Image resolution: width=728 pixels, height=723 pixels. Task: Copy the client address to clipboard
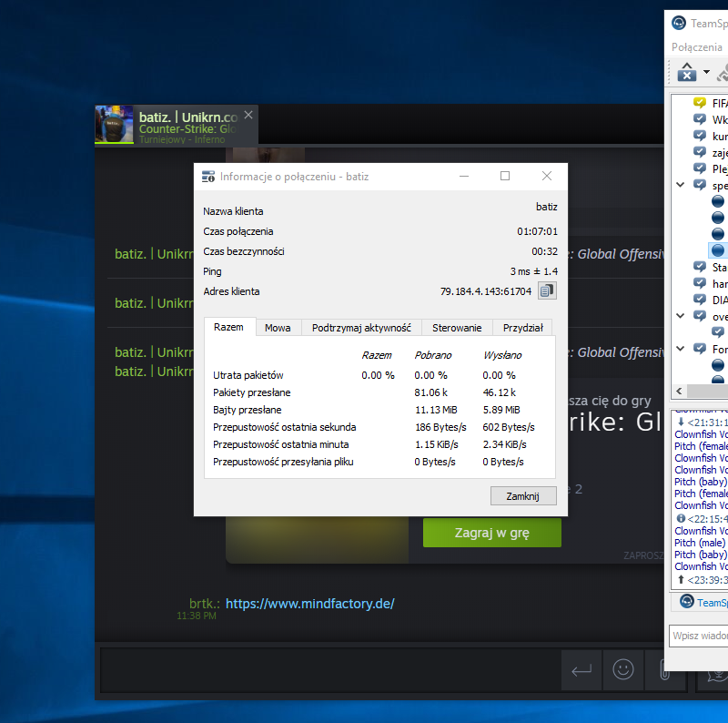[x=546, y=291]
